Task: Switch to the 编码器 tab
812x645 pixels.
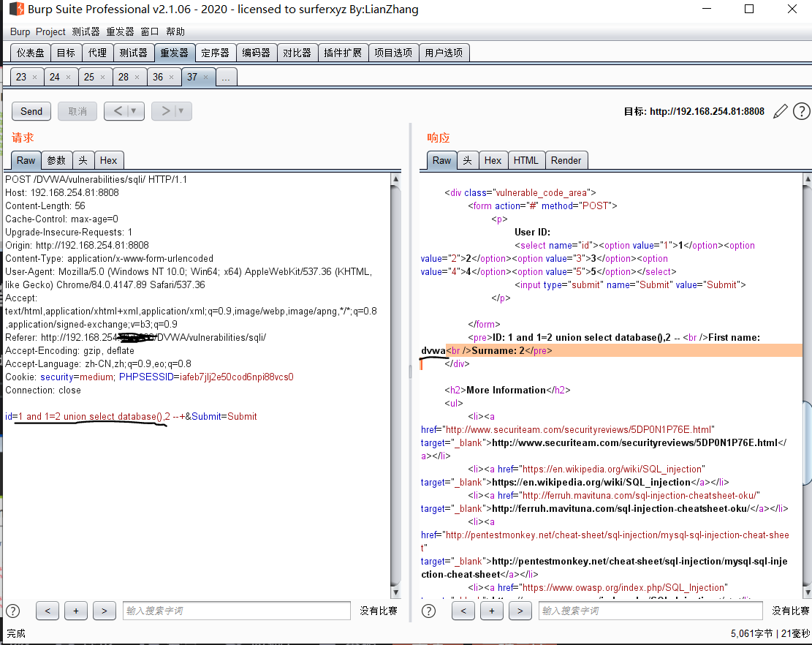Action: click(257, 53)
